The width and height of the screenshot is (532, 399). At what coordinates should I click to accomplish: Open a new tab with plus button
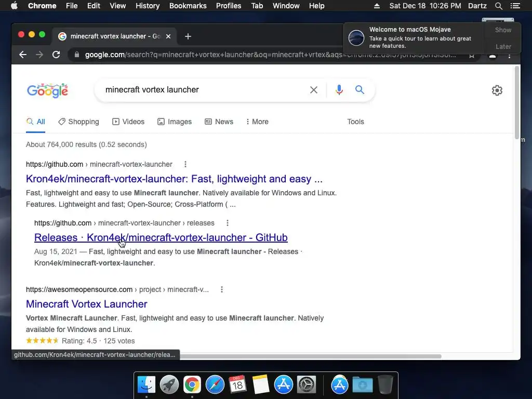[x=188, y=36]
